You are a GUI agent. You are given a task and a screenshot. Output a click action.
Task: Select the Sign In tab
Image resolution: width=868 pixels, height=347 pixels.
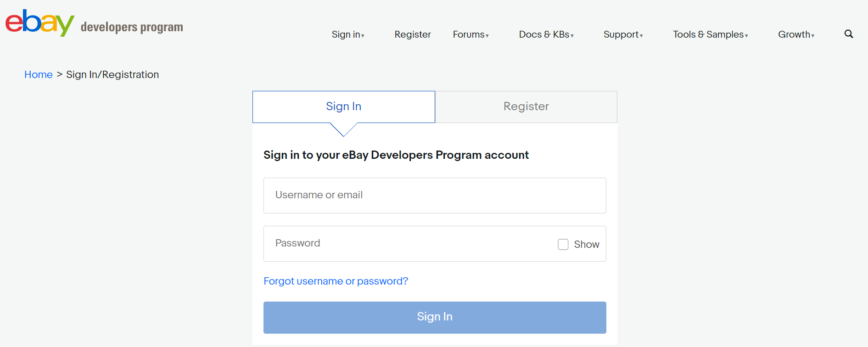[344, 106]
